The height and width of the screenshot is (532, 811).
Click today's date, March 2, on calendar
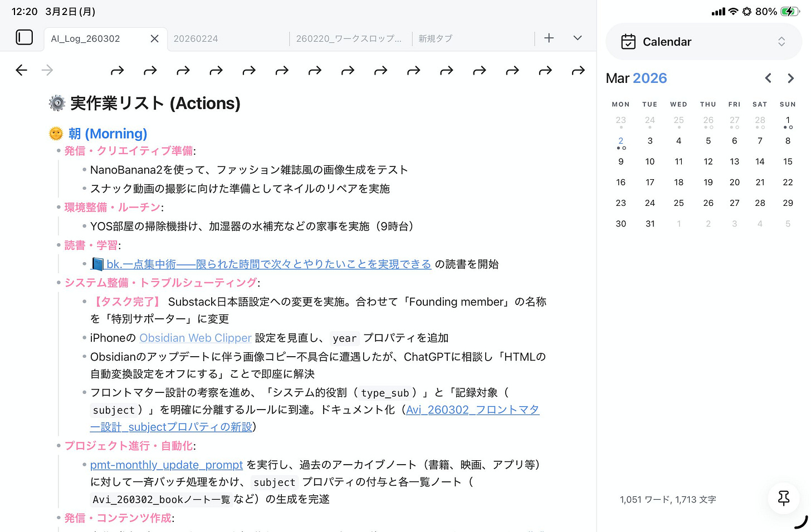point(621,140)
